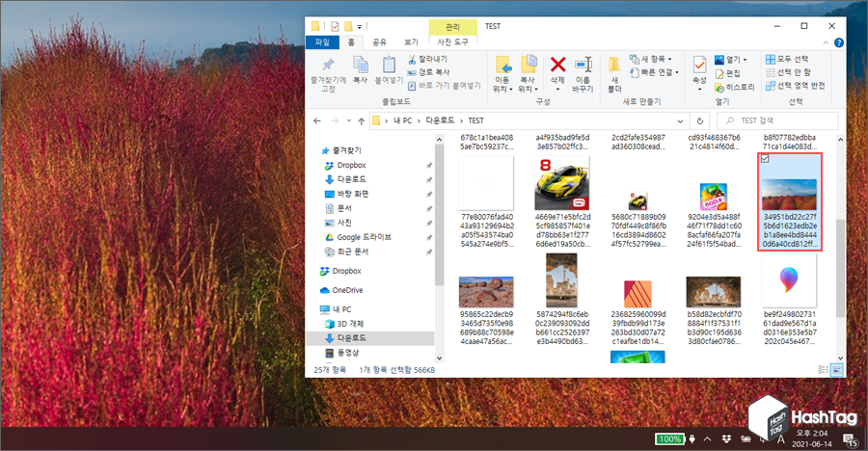Show hidden tray icons chevron
This screenshot has height=451, width=868.
pos(708,438)
